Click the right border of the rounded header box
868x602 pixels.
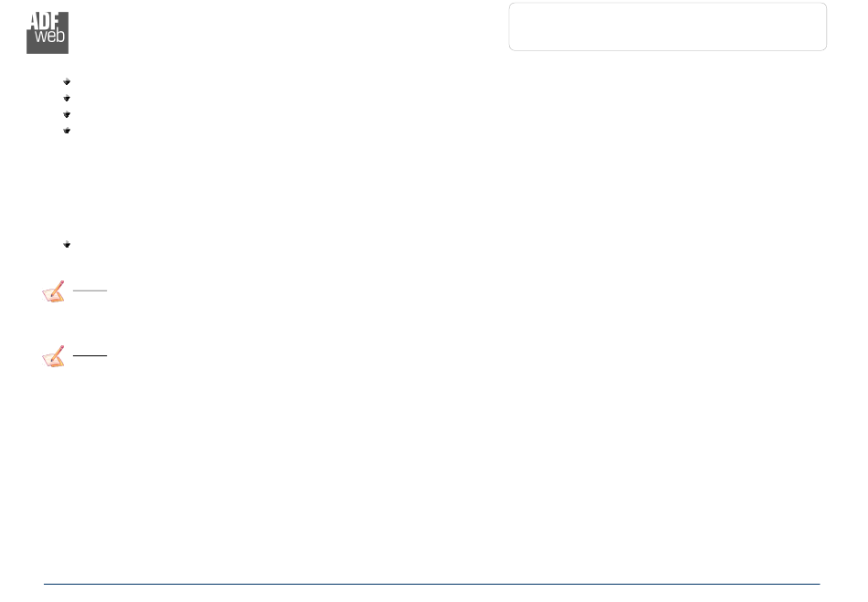[x=827, y=26]
